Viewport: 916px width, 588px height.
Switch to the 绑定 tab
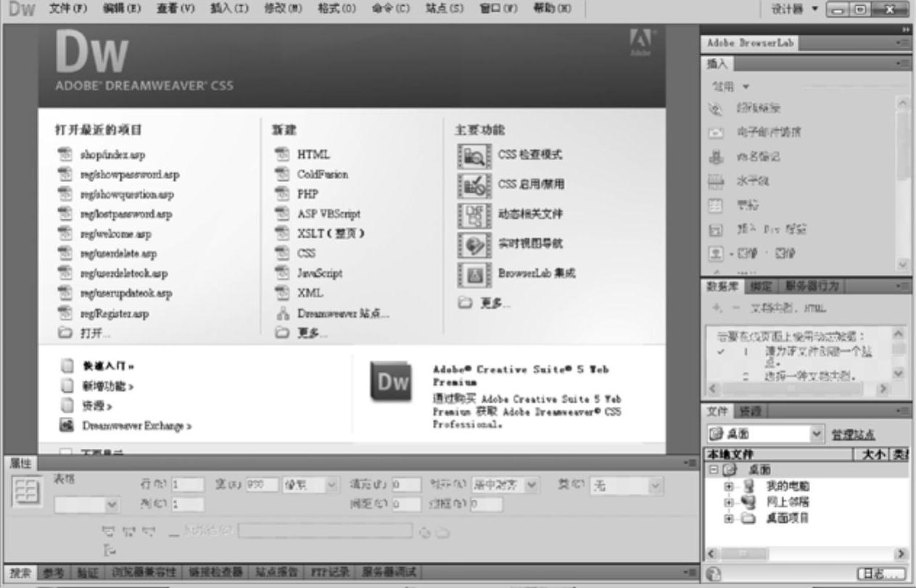(x=761, y=286)
